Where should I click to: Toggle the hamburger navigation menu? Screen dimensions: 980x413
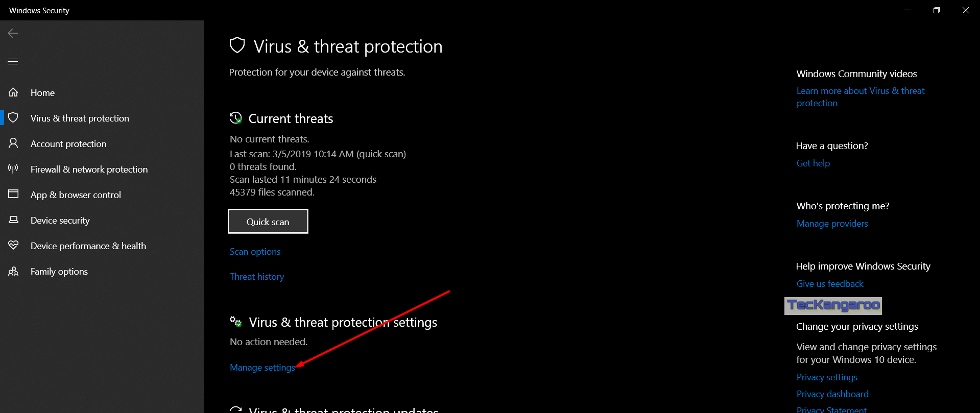pyautogui.click(x=13, y=61)
